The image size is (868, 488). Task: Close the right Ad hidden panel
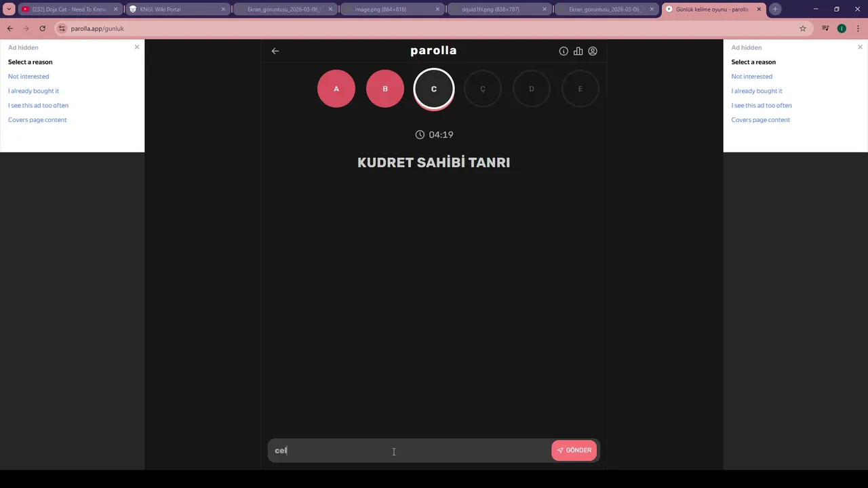[860, 47]
